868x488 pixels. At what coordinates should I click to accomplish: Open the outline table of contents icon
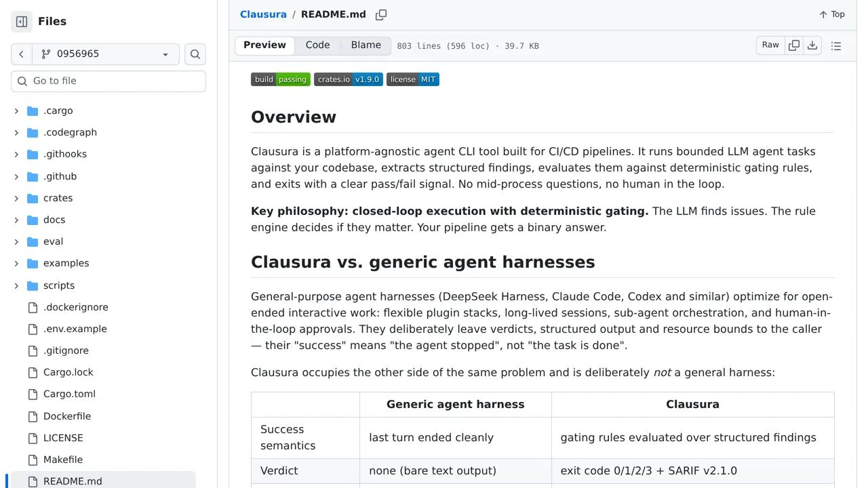pos(836,46)
